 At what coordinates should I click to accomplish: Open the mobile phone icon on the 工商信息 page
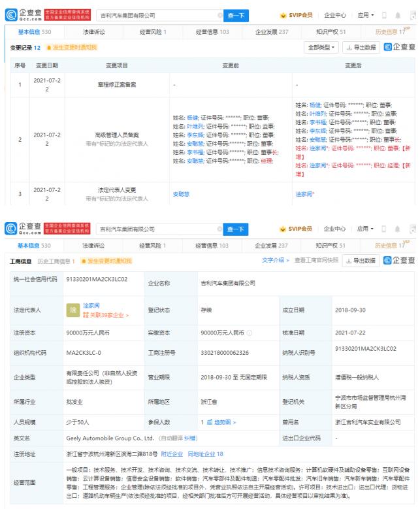[x=384, y=229]
